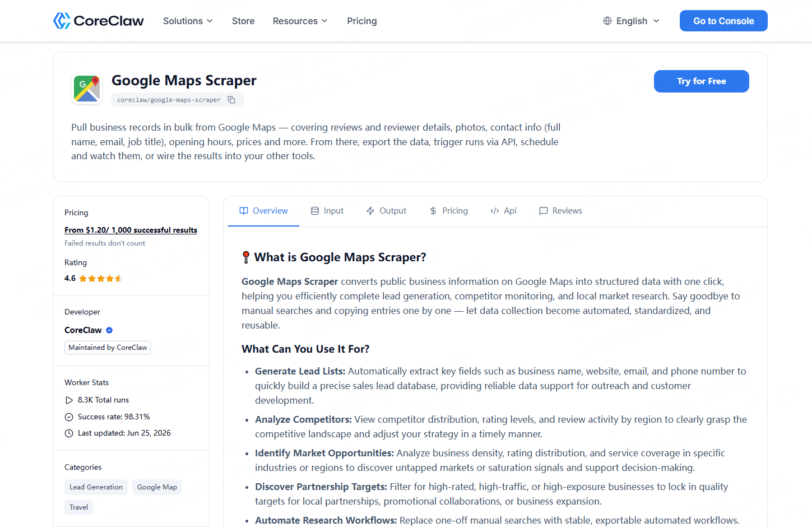Screen dimensions: 812x527
Task: Open the English language selector
Action: 631,21
